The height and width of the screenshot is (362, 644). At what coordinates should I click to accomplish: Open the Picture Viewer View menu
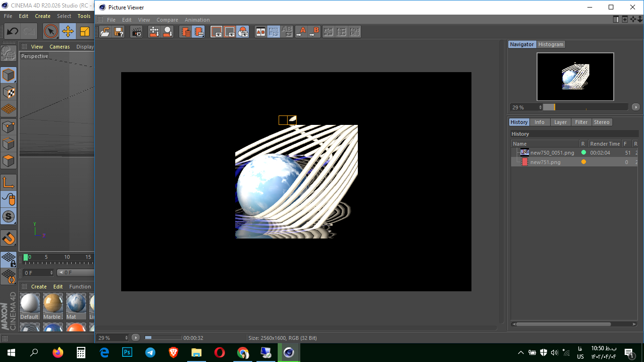(144, 20)
